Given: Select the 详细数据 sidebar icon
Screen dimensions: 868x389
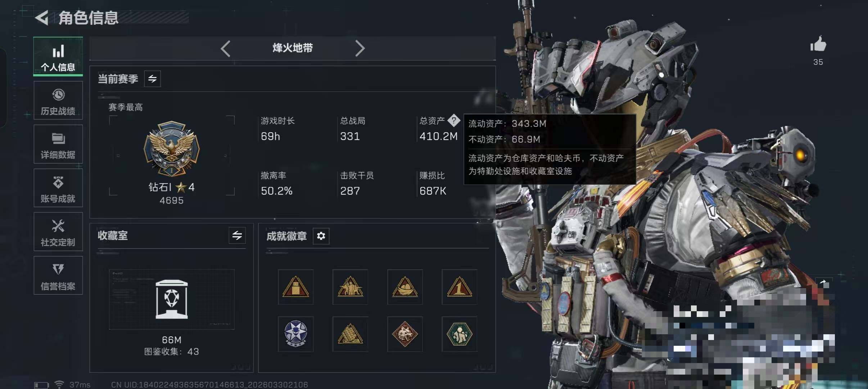Looking at the screenshot, I should 58,144.
